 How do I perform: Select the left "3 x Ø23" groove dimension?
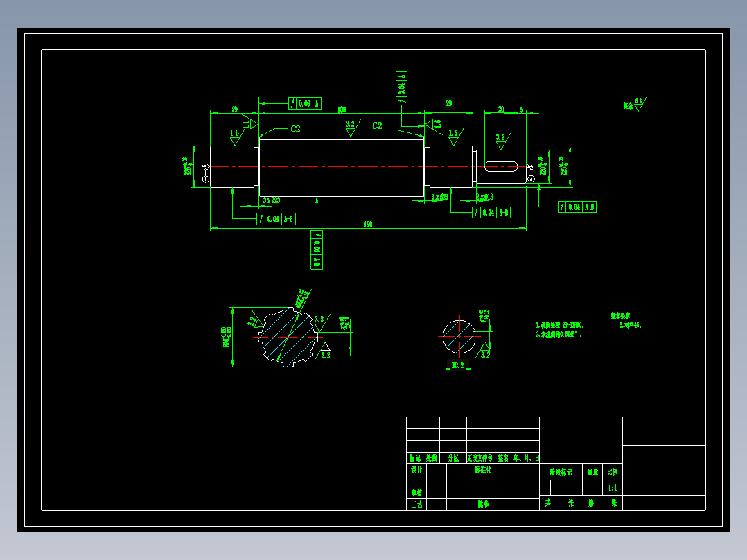(272, 200)
